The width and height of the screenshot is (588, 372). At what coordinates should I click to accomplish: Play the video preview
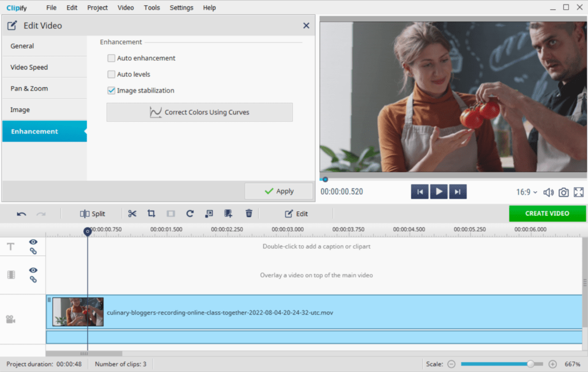pyautogui.click(x=439, y=192)
